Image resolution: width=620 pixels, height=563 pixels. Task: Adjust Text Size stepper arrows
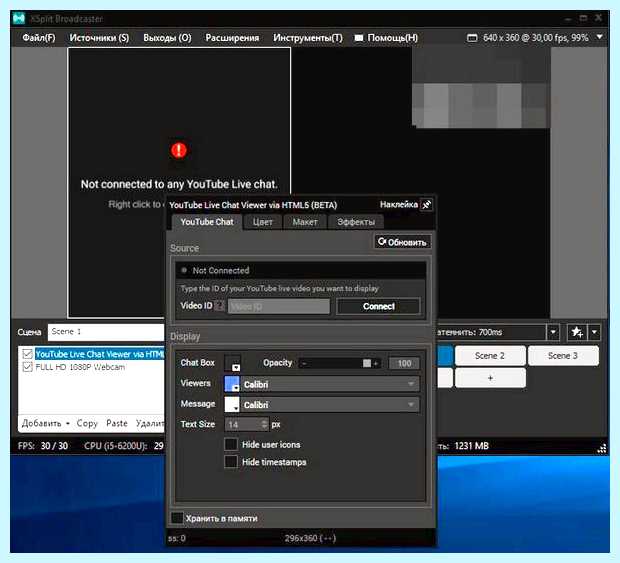(265, 424)
